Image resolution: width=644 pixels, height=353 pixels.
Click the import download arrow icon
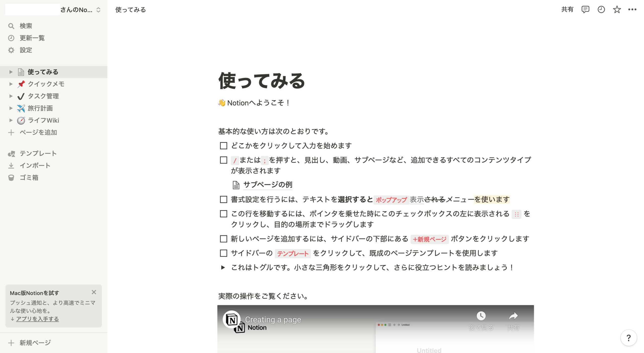(11, 166)
